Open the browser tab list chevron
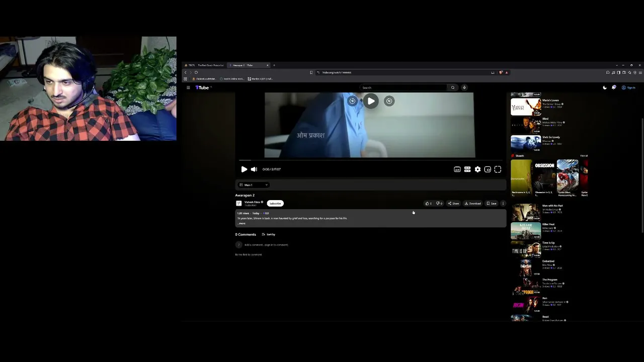 [617, 65]
